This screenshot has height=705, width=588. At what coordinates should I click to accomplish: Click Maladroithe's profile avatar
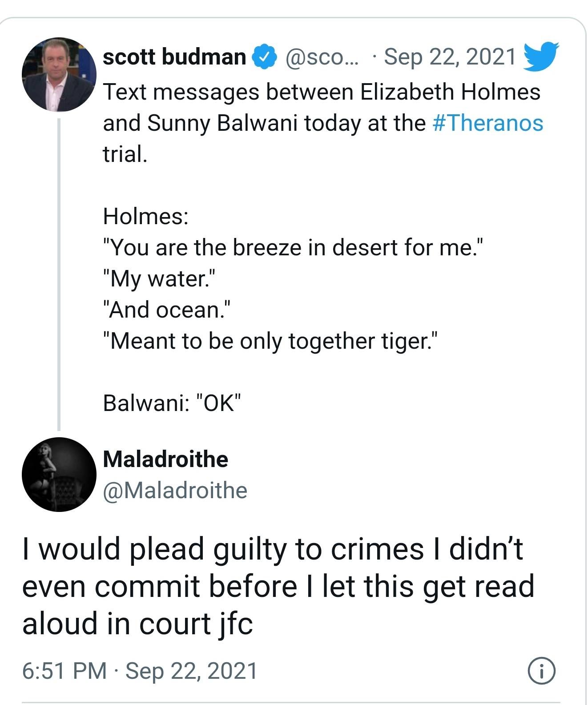(60, 475)
